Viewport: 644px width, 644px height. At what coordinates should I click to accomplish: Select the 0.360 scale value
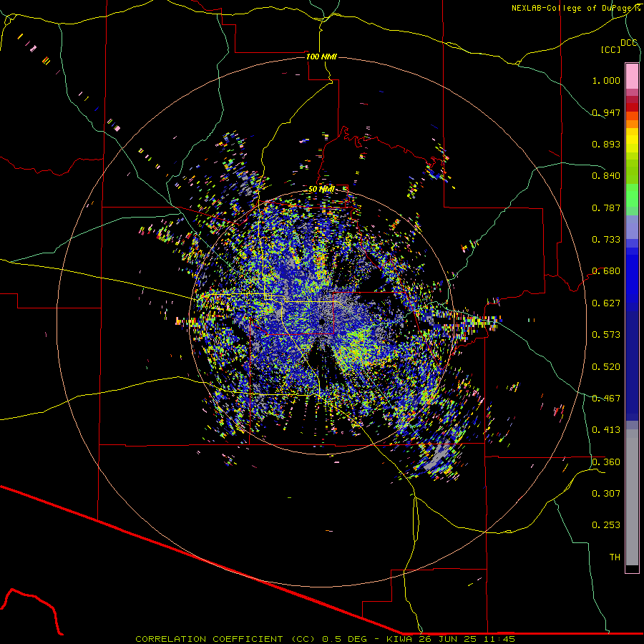606,462
